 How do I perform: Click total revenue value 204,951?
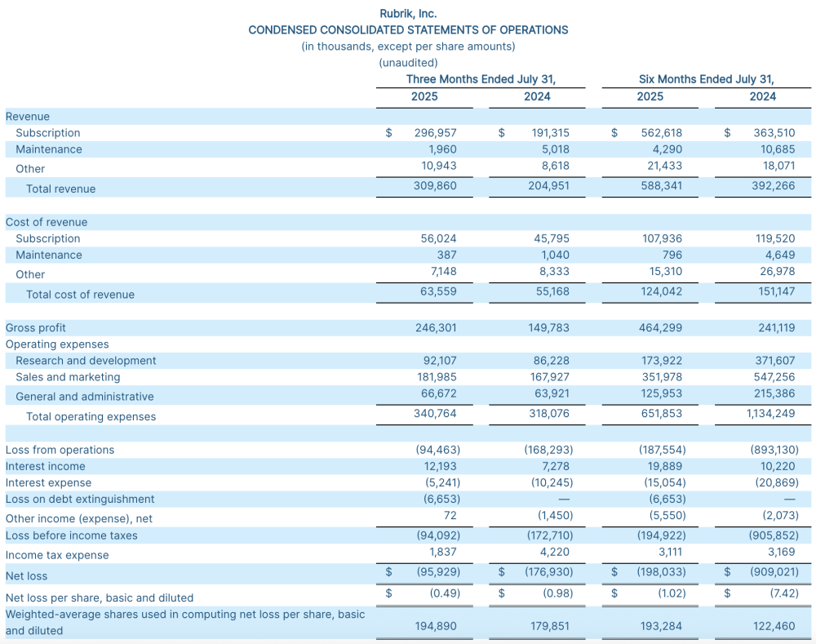(x=548, y=185)
